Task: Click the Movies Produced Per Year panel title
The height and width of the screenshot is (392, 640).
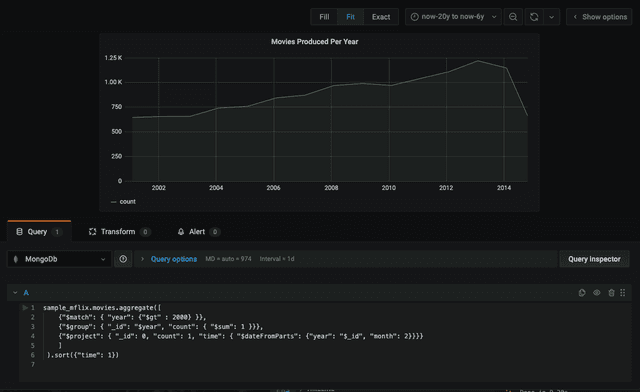Action: pos(315,42)
